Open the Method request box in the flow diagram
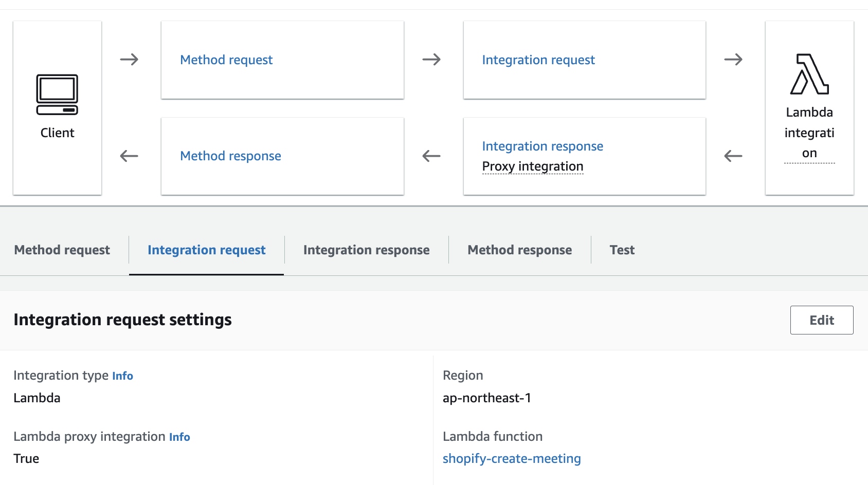The height and width of the screenshot is (485, 868). click(226, 60)
